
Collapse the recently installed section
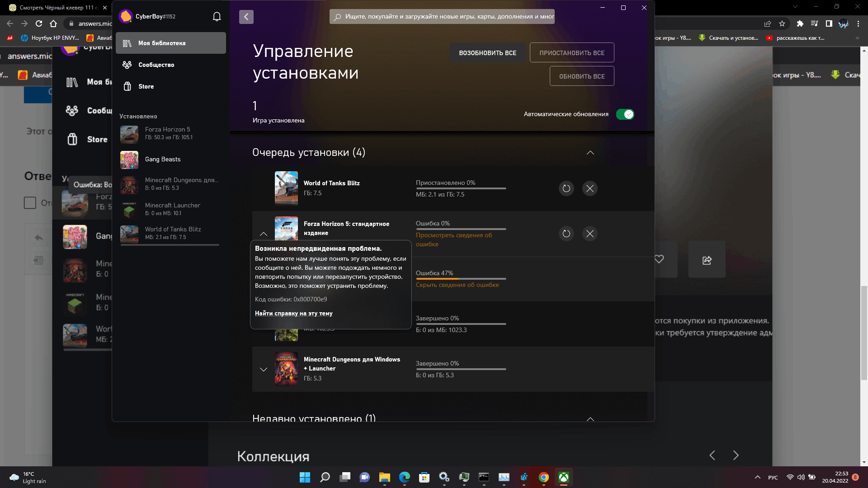590,418
